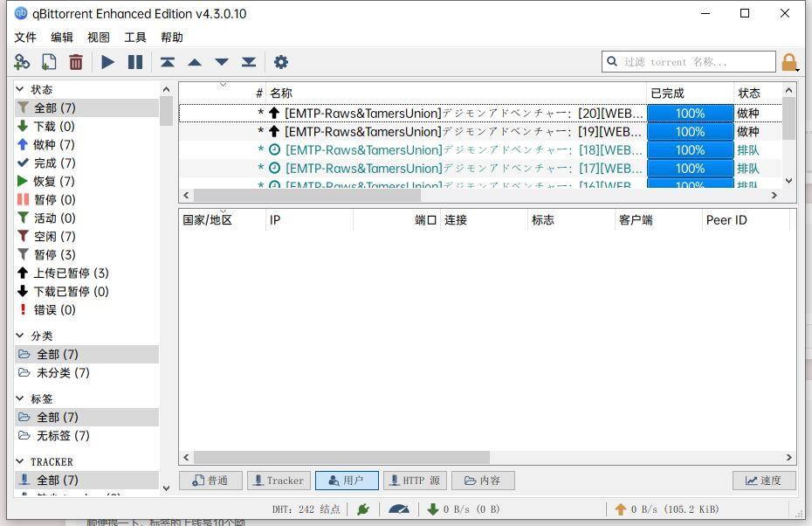Viewport: 812px width, 526px height.
Task: Move torrent to bottom of queue
Action: [249, 62]
